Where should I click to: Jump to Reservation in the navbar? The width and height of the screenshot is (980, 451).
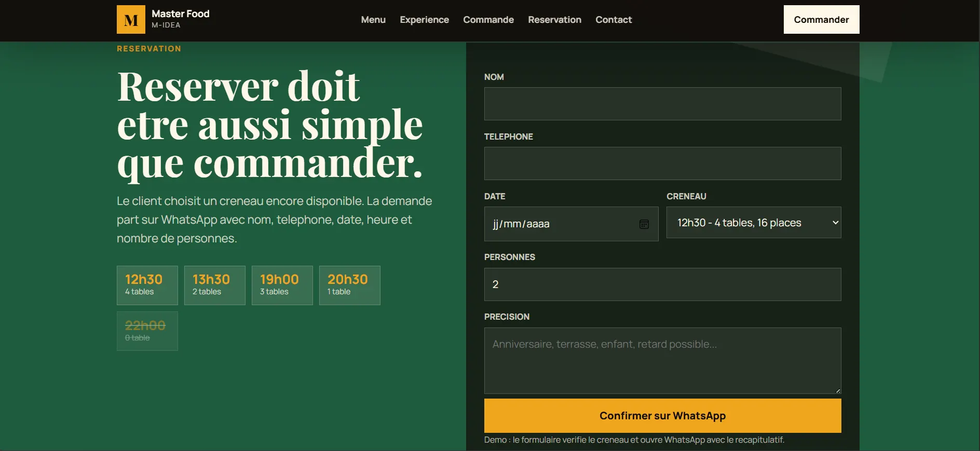click(x=554, y=20)
